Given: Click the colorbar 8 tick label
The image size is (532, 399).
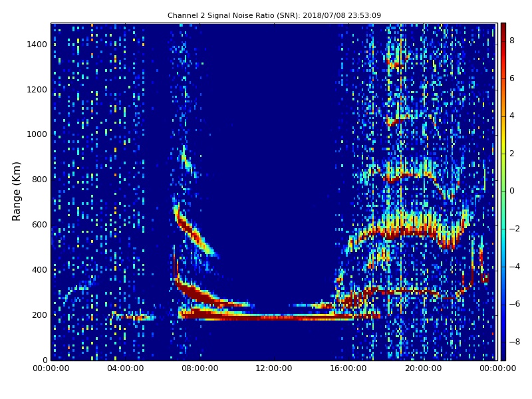Looking at the screenshot, I should tap(512, 41).
